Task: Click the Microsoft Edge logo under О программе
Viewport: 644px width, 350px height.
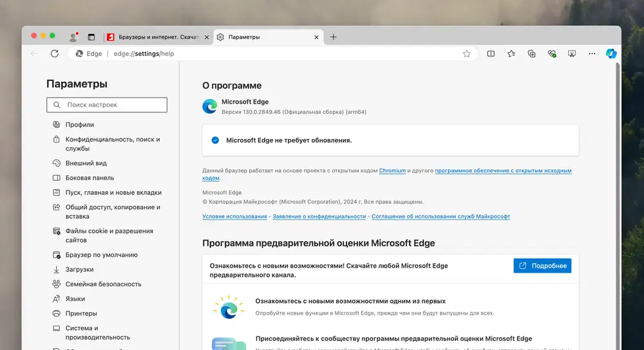Action: pos(210,106)
